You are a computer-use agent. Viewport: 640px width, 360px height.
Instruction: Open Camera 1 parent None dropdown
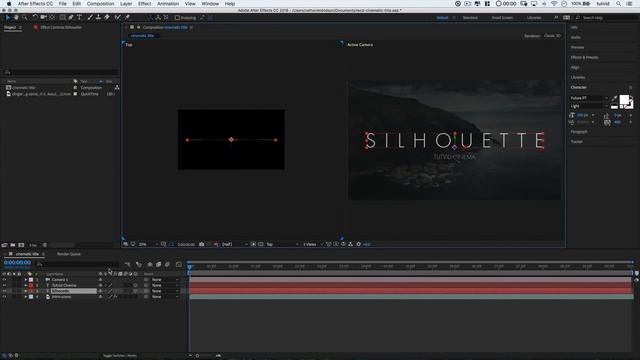(x=165, y=280)
